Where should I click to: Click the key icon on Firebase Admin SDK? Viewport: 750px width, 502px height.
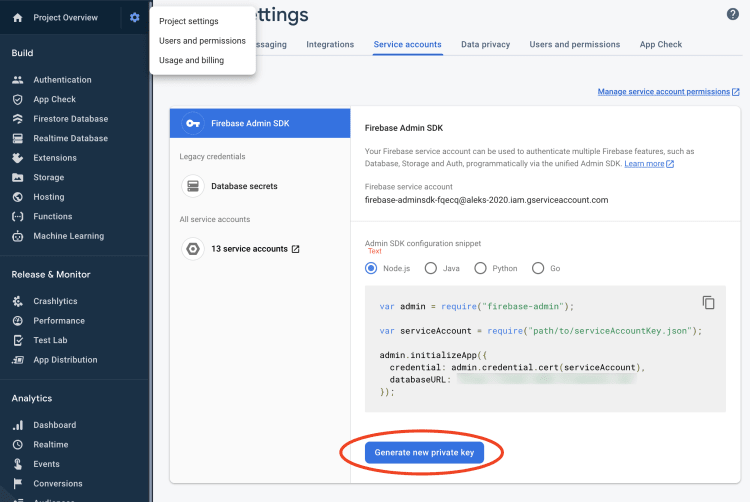coord(193,123)
